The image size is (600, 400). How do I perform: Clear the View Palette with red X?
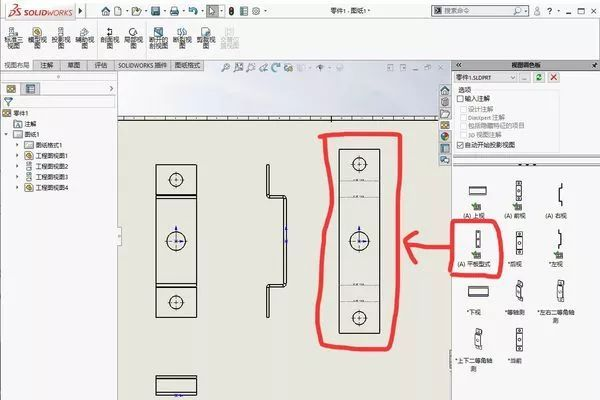coord(553,77)
